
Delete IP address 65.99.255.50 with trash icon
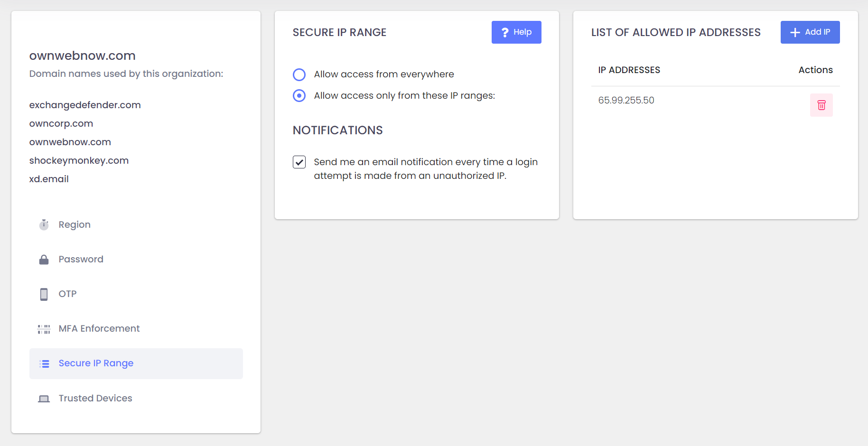pos(821,105)
